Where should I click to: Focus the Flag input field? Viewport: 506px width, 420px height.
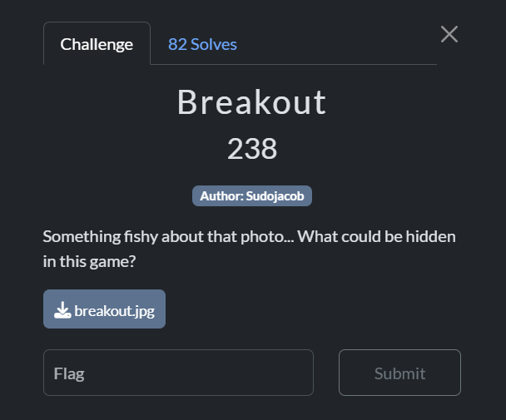tap(178, 373)
